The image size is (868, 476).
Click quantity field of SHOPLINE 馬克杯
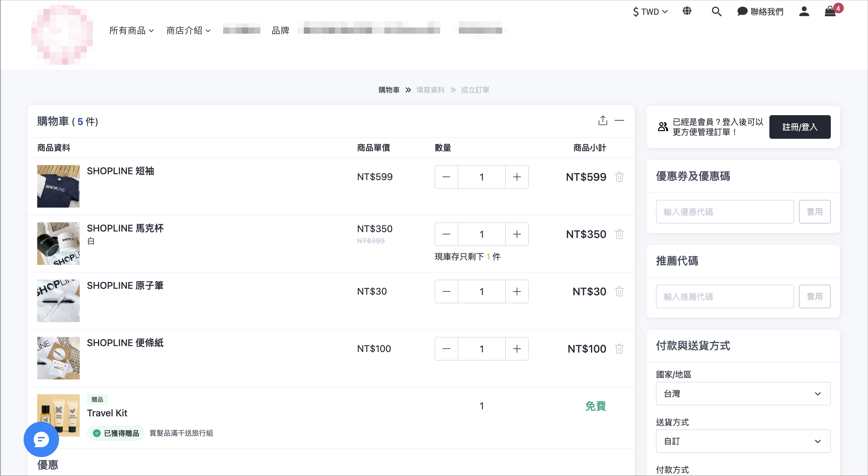(x=482, y=234)
